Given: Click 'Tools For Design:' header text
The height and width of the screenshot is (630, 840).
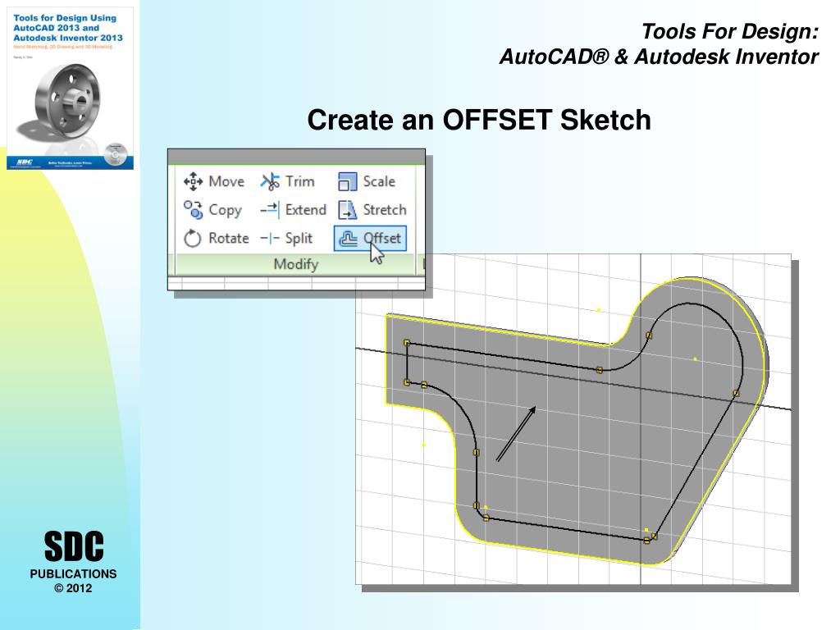Looking at the screenshot, I should pyautogui.click(x=730, y=31).
